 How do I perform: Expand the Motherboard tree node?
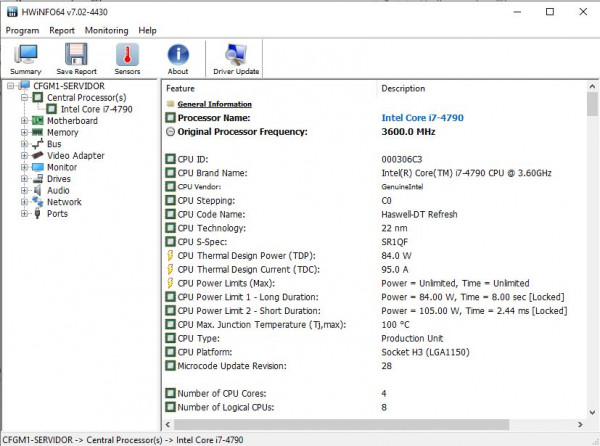pos(24,121)
